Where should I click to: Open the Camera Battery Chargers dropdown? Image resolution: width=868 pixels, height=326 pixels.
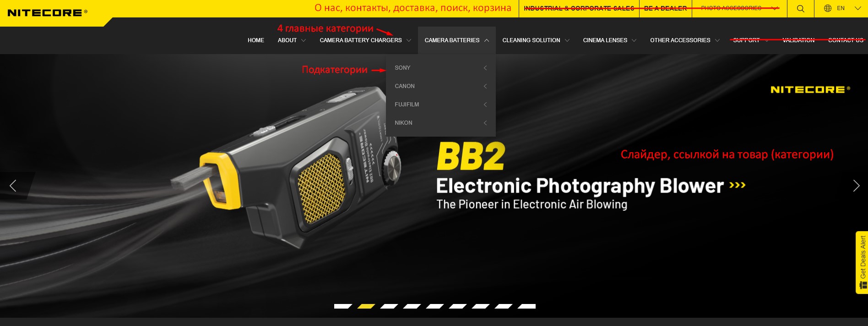[x=365, y=40]
